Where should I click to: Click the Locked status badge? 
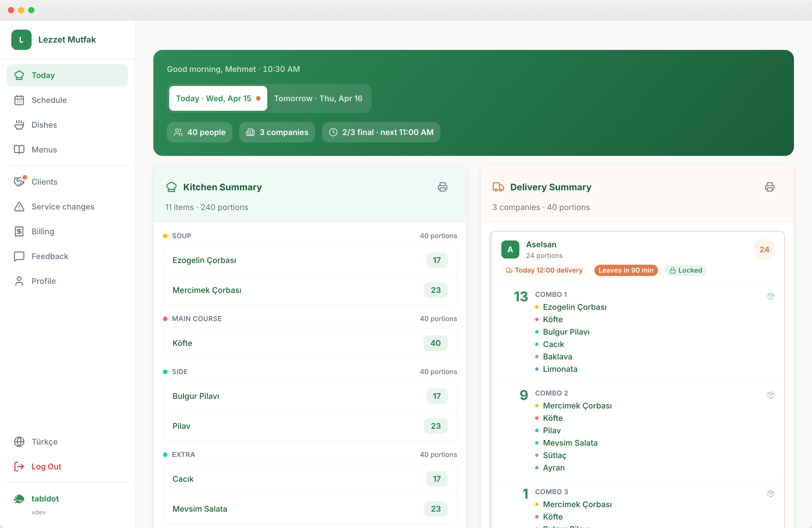(685, 270)
